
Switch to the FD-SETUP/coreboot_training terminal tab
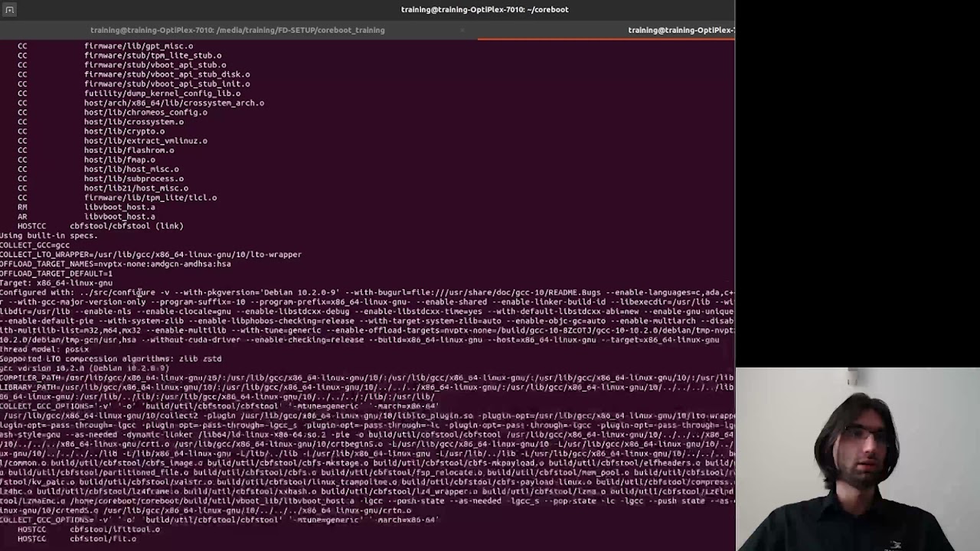tap(237, 30)
